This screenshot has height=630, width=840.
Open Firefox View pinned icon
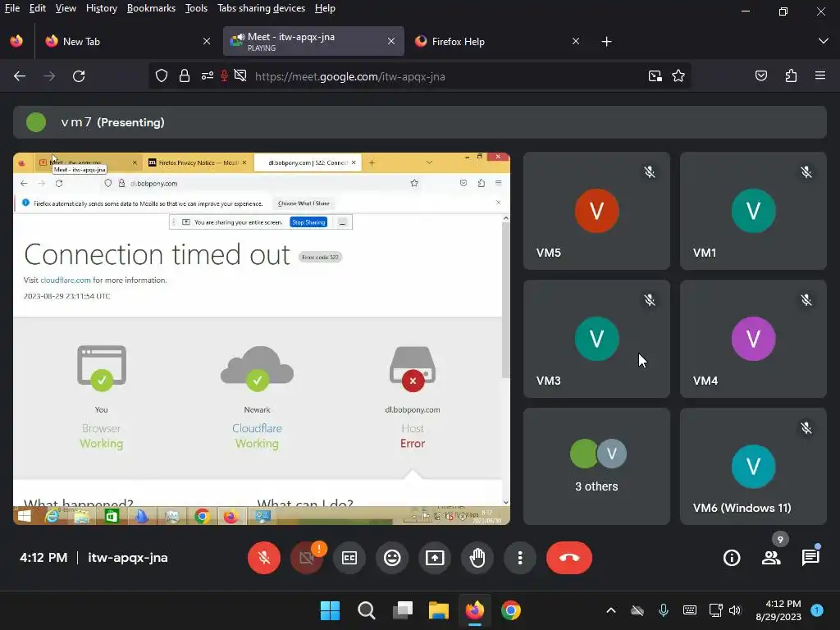click(16, 41)
